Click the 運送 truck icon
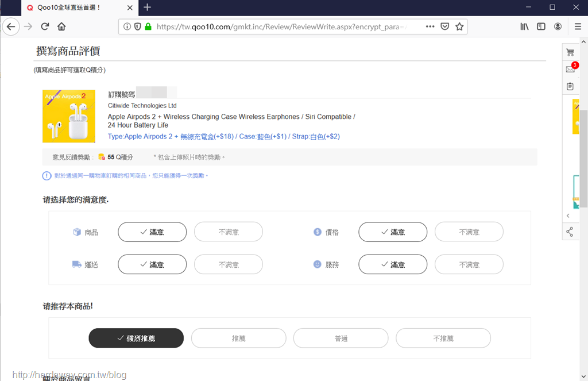Image resolution: width=588 pixels, height=381 pixels. pos(77,265)
